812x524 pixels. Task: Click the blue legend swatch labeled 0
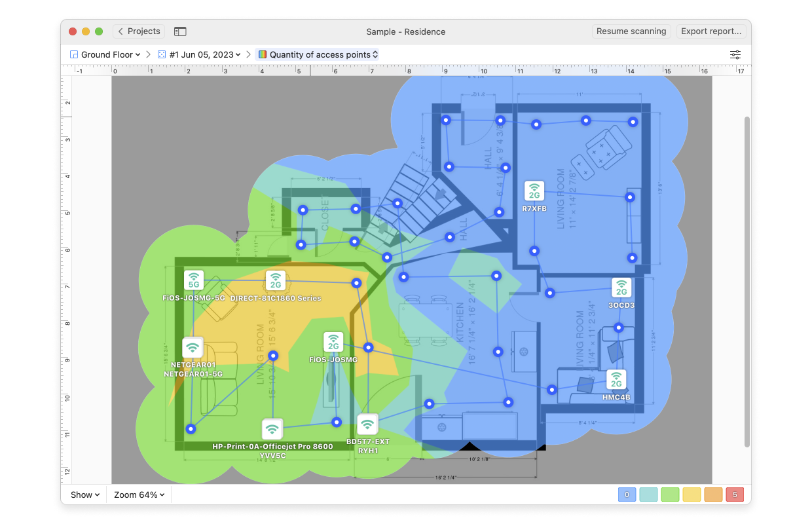627,495
